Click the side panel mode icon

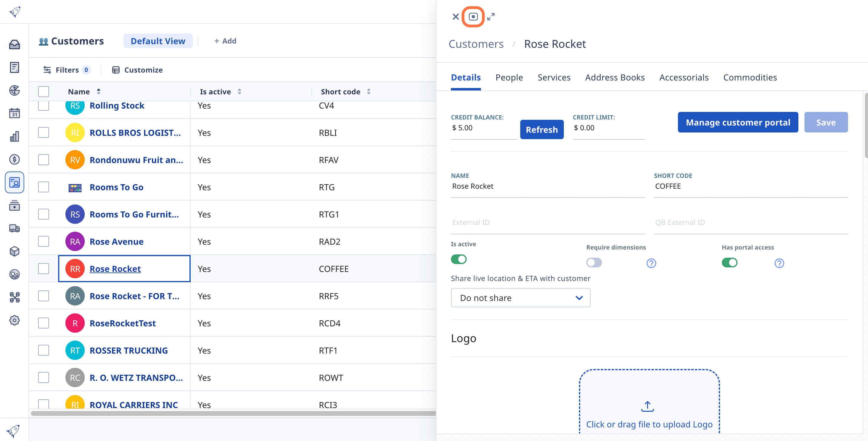473,17
